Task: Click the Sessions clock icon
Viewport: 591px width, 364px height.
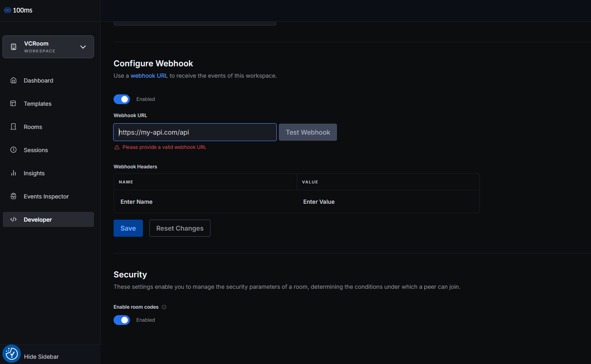Action: click(x=13, y=150)
